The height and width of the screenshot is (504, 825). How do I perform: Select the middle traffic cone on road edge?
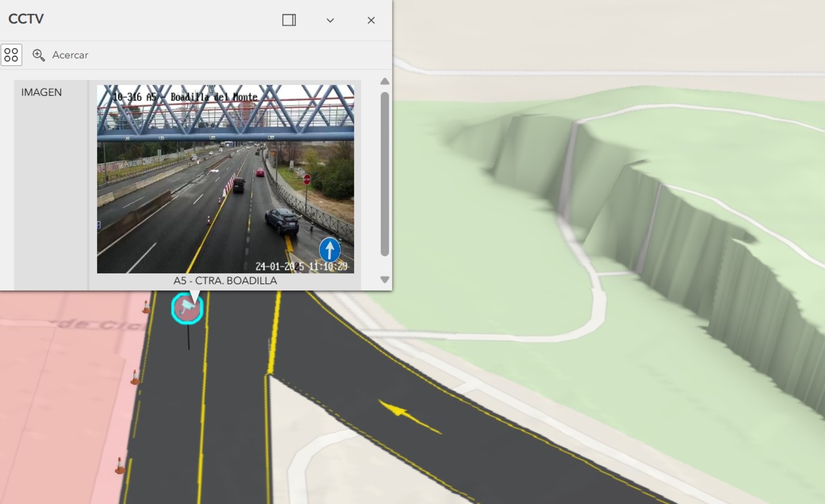pos(135,378)
